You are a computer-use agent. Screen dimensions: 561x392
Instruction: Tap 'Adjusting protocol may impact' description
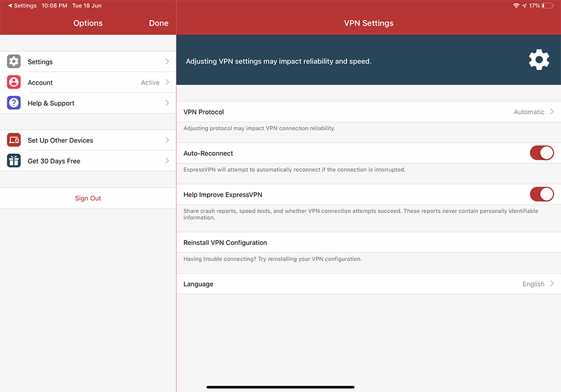pos(259,128)
